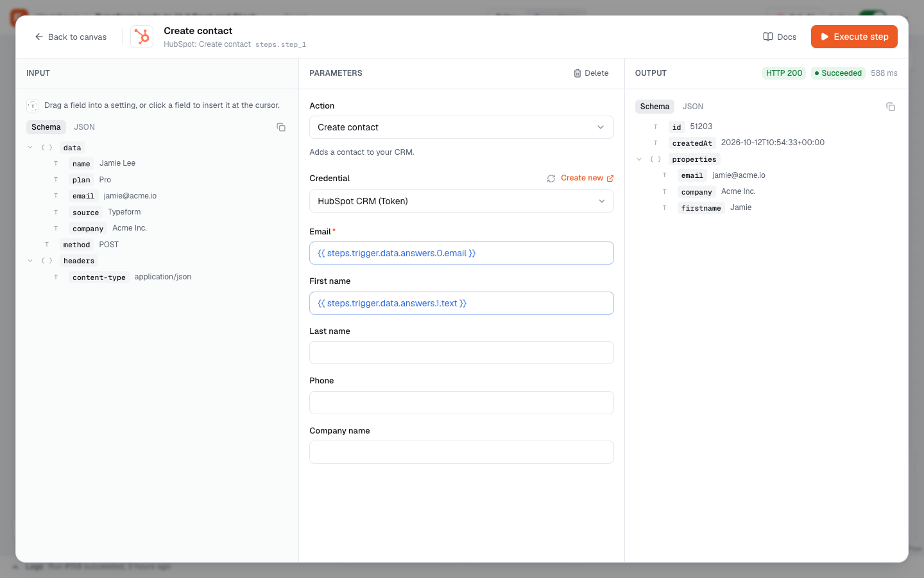Delete this step's parameters
Screen dimensions: 924x578
pos(591,73)
